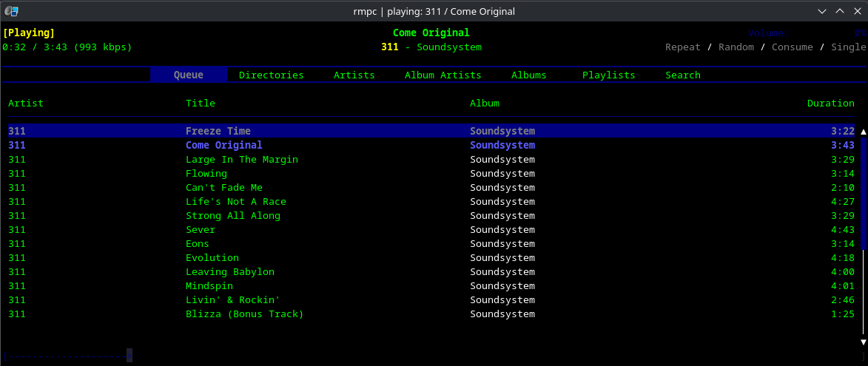Select the Eons track
The image size is (868, 366).
(431, 244)
